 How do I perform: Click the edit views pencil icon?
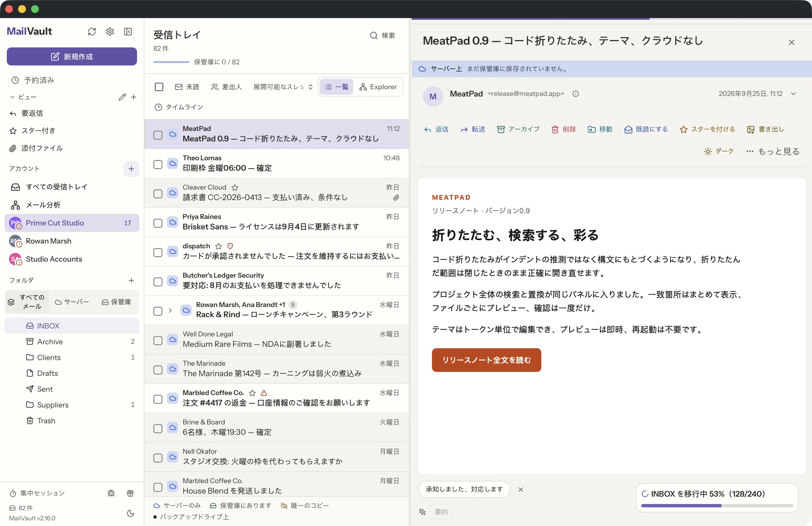click(122, 97)
